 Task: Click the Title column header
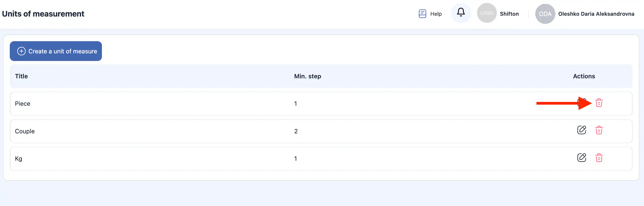pyautogui.click(x=21, y=76)
